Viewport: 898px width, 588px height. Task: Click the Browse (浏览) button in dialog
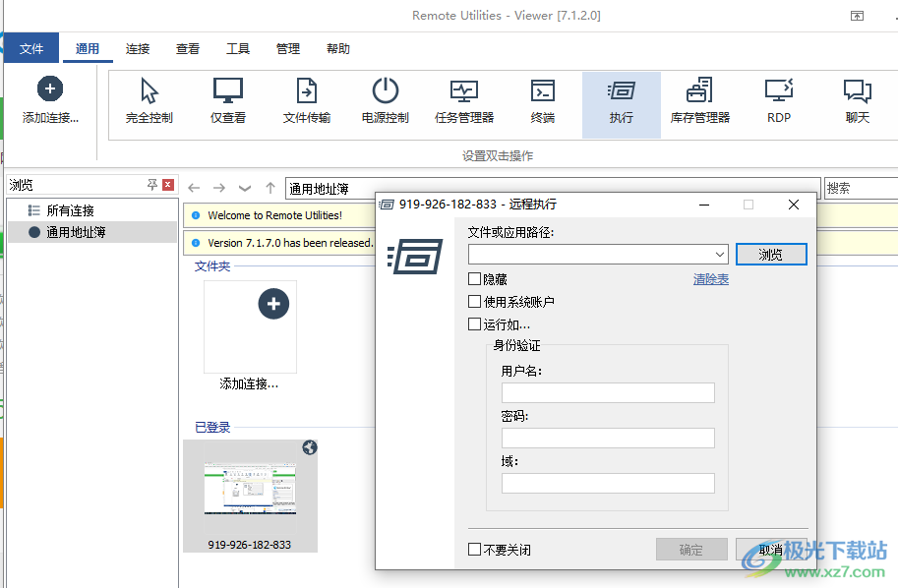click(771, 255)
